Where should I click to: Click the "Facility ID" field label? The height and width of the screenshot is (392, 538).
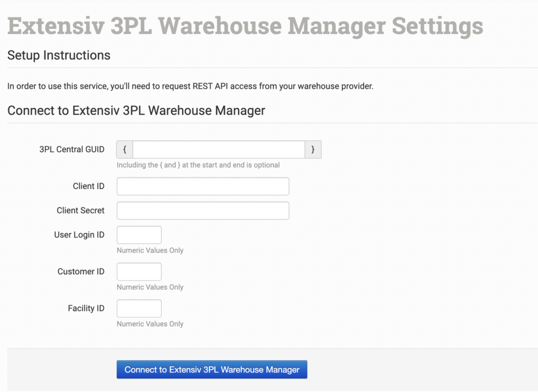pyautogui.click(x=86, y=308)
